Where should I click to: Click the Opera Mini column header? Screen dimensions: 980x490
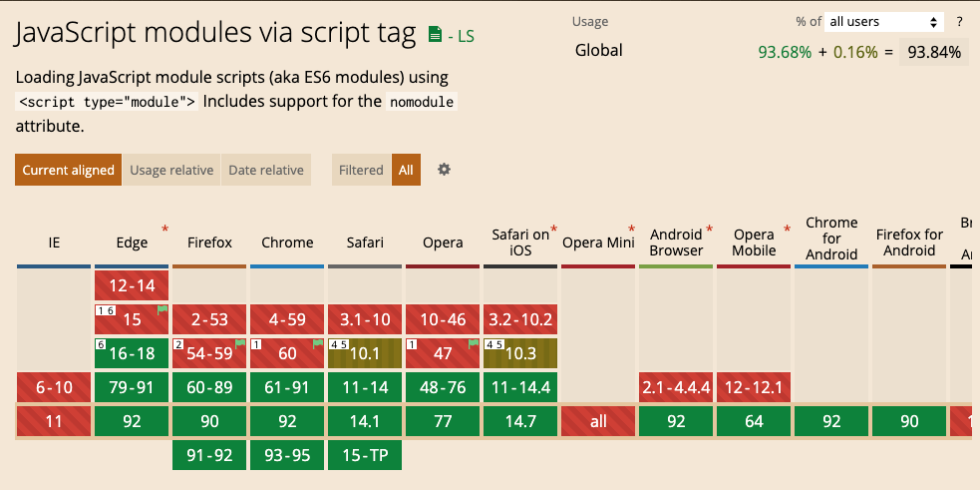[x=598, y=243]
